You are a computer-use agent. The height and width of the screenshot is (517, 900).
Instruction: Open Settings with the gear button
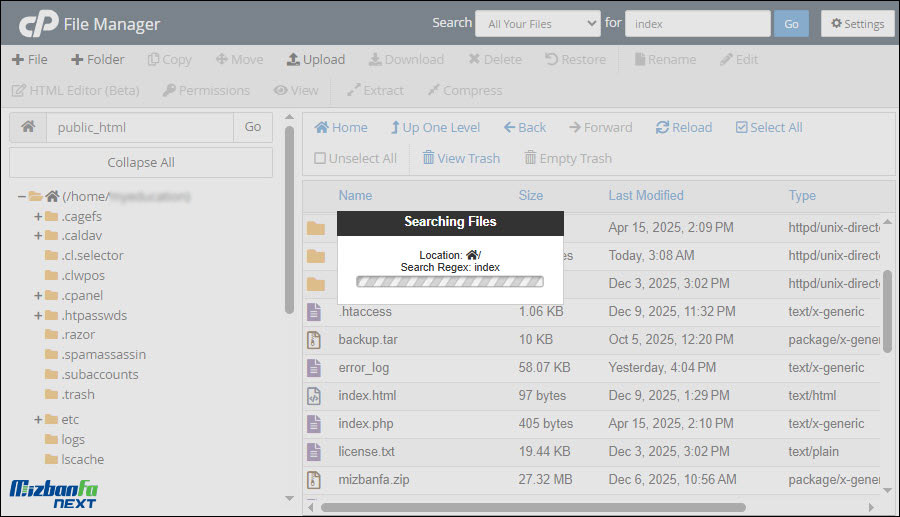[857, 24]
